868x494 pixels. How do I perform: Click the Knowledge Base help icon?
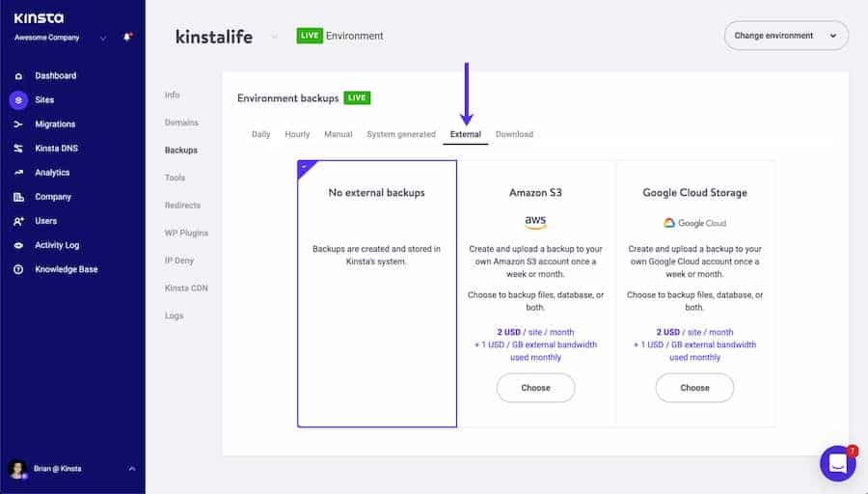coord(18,269)
